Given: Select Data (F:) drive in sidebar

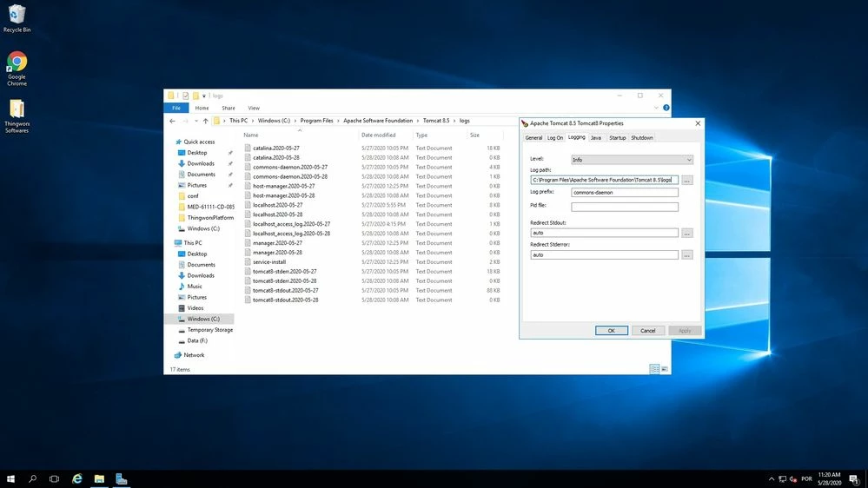Looking at the screenshot, I should pos(197,341).
